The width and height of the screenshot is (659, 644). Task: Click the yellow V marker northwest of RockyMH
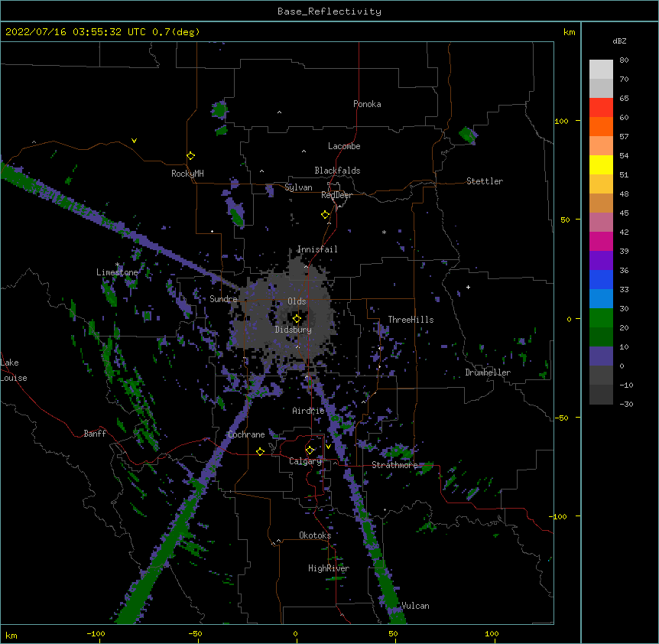click(x=134, y=141)
